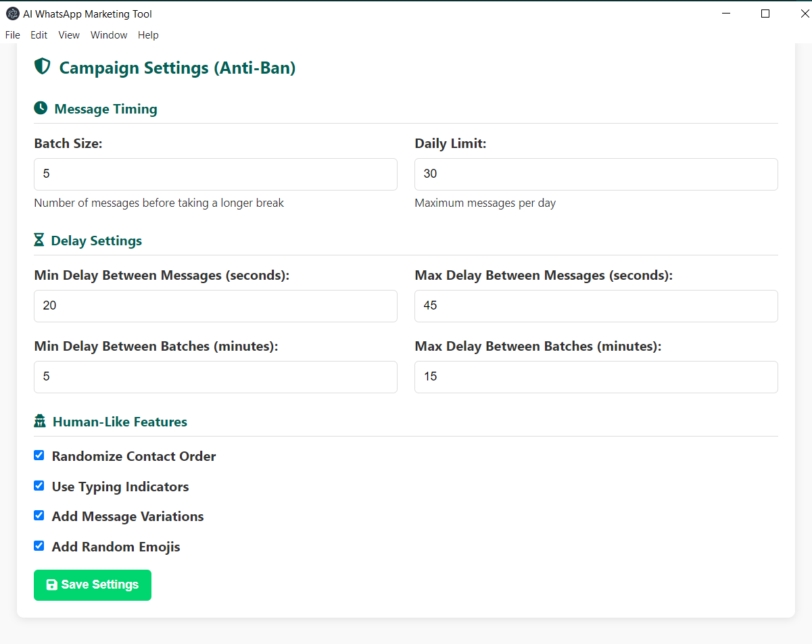Screen dimensions: 812x644
Task: Edit the Min Delay Between Batches field
Action: (x=216, y=377)
